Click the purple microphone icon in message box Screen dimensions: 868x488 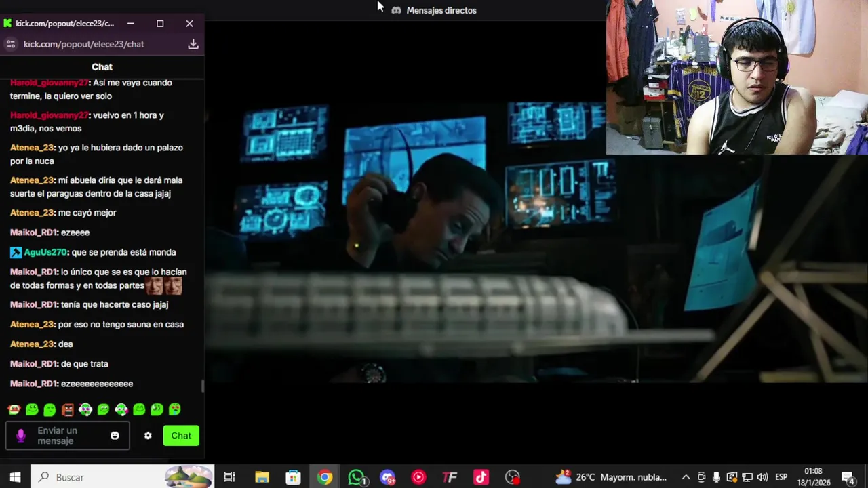(21, 436)
